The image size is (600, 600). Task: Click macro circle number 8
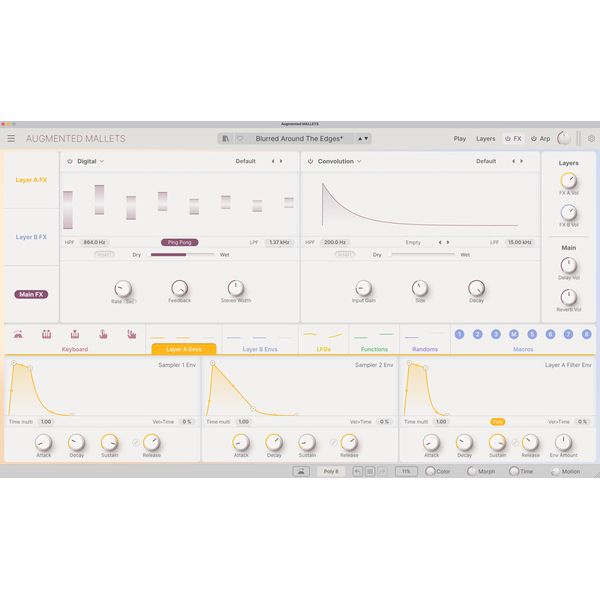tap(587, 334)
